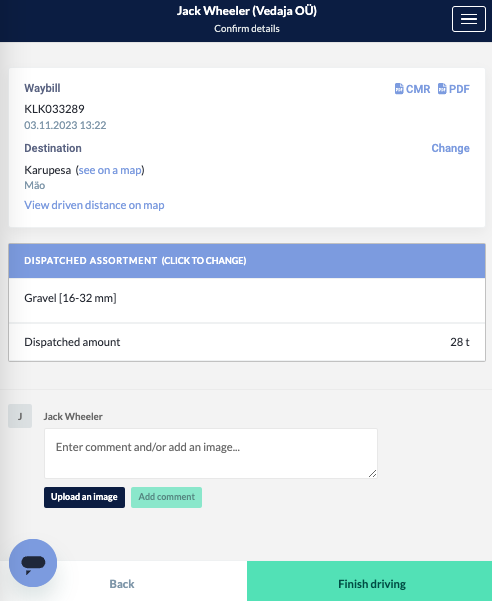Click the Upload an image button
Screen dimensions: 492x601
84,497
